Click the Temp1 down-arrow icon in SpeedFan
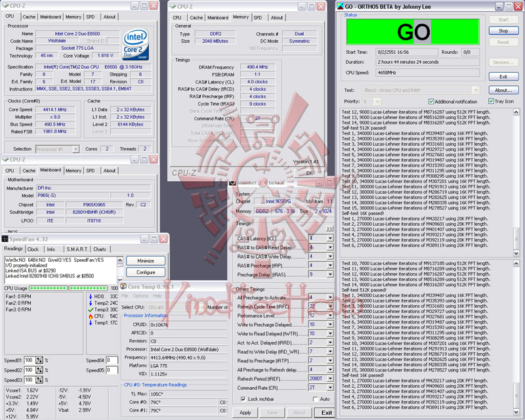 click(x=91, y=323)
